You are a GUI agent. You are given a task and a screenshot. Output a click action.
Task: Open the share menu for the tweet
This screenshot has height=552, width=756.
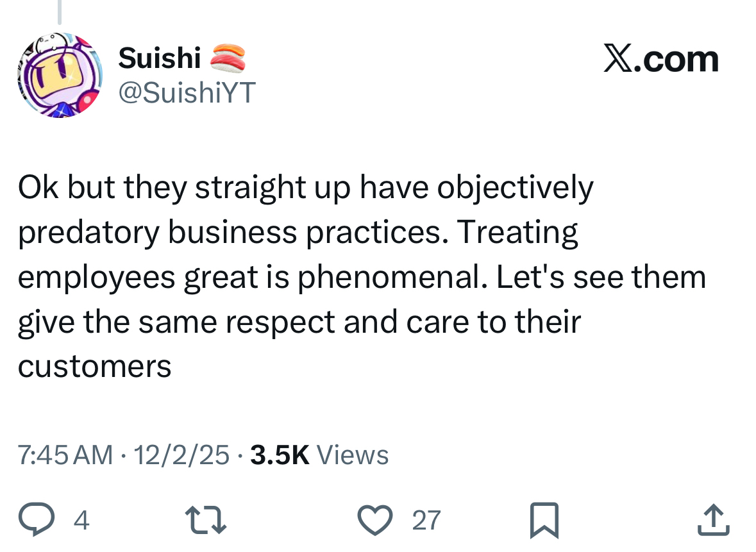713,520
